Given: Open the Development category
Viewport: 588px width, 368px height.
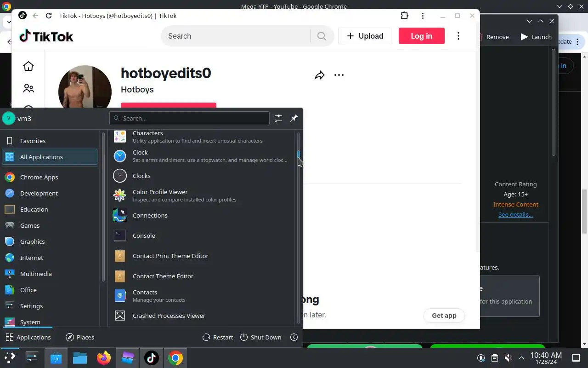Looking at the screenshot, I should (50, 193).
